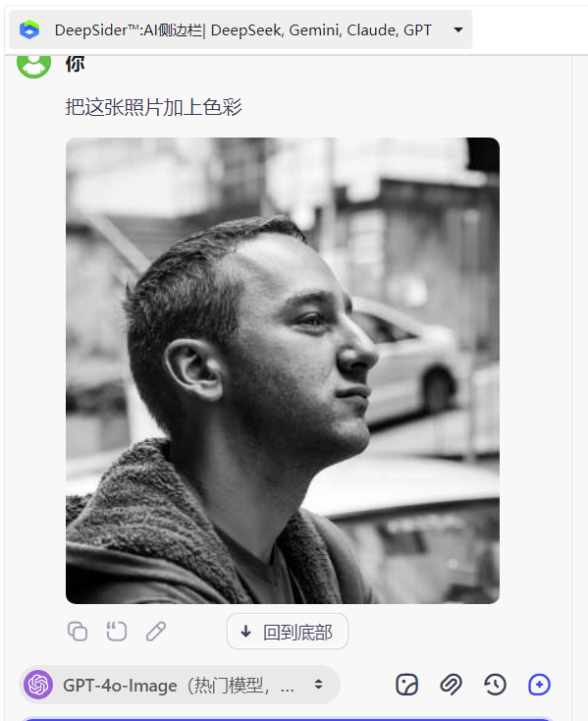Click the 回到底部 button
Screen dimensions: 588x721
tap(287, 632)
